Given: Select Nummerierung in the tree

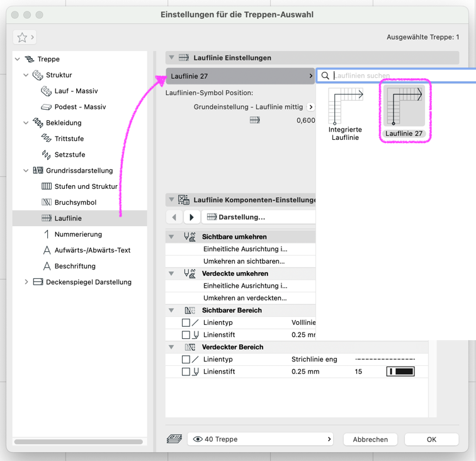Looking at the screenshot, I should tap(78, 234).
